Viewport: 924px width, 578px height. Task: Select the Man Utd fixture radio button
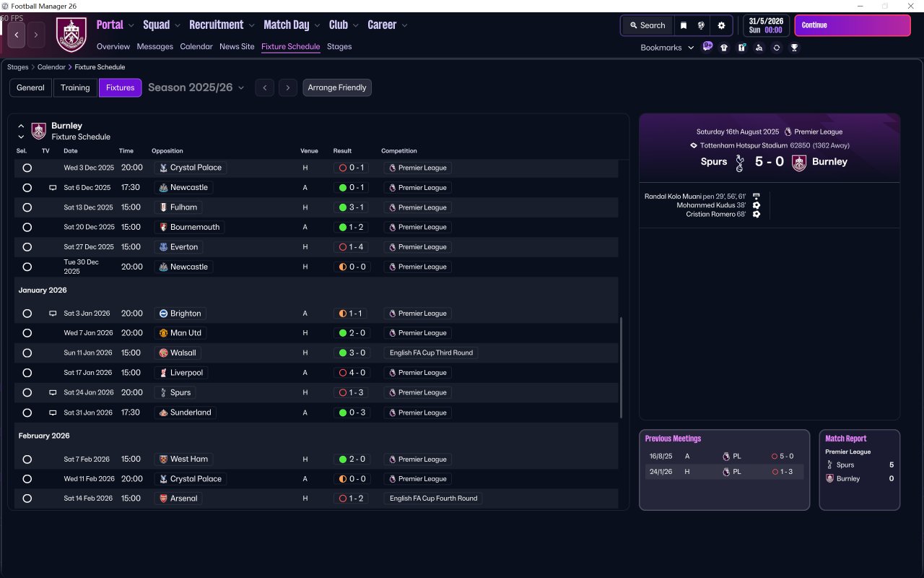point(27,333)
